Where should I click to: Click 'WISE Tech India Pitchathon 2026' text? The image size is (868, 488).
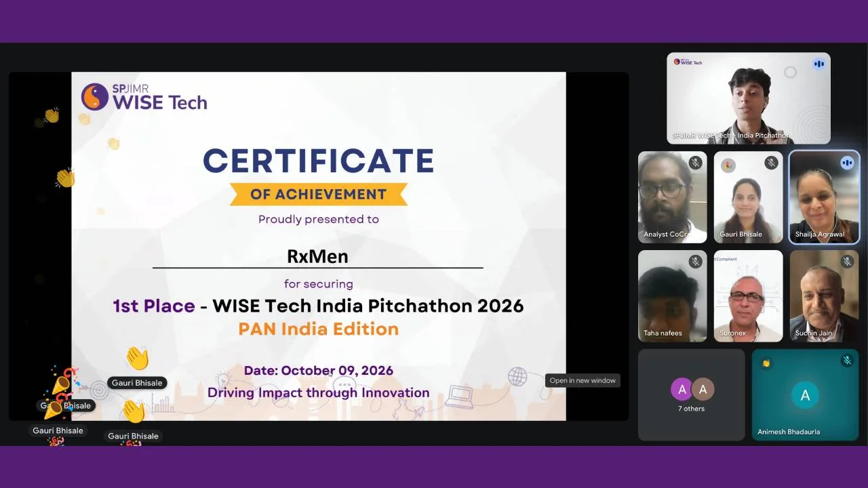pyautogui.click(x=368, y=306)
